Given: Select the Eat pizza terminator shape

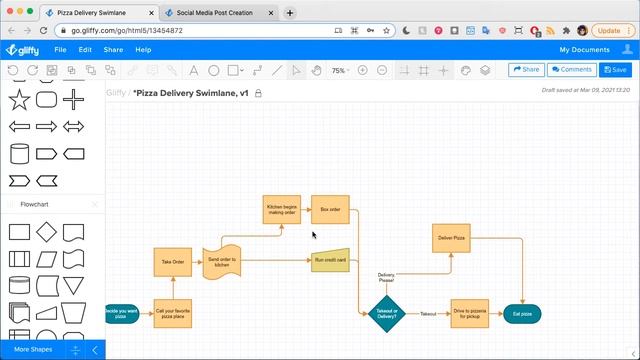Looking at the screenshot, I should click(x=522, y=314).
